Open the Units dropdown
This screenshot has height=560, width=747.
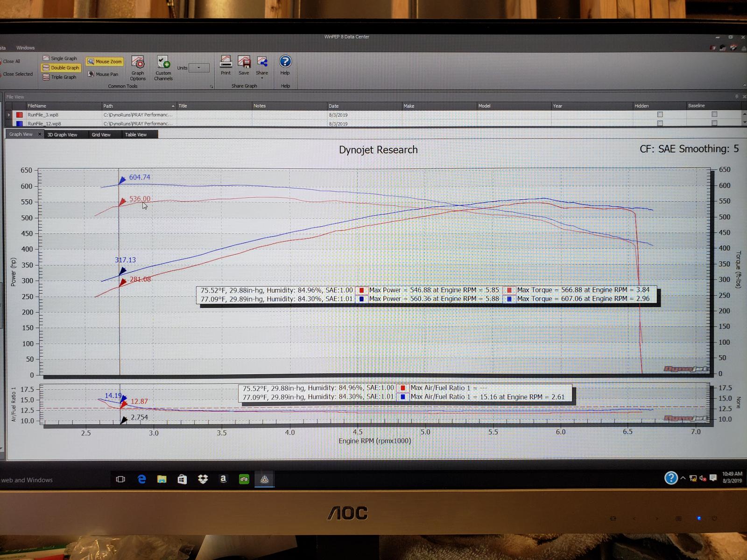[199, 68]
